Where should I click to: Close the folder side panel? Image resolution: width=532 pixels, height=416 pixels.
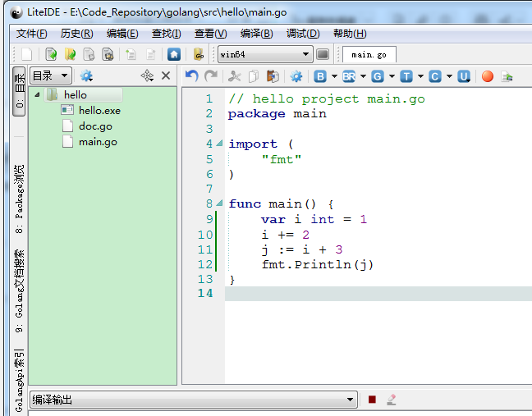point(166,75)
